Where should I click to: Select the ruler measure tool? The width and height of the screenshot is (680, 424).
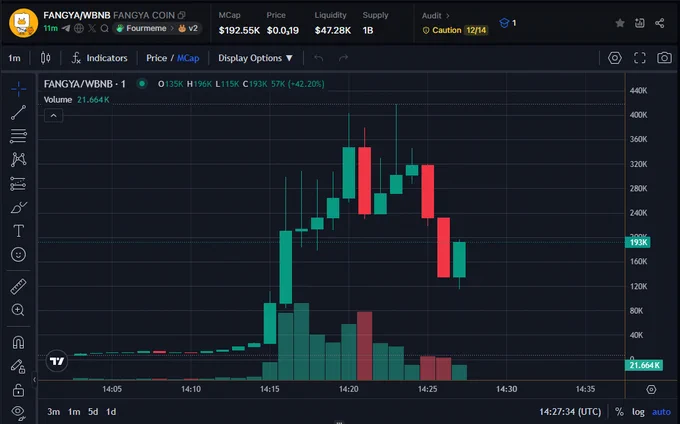pyautogui.click(x=18, y=287)
